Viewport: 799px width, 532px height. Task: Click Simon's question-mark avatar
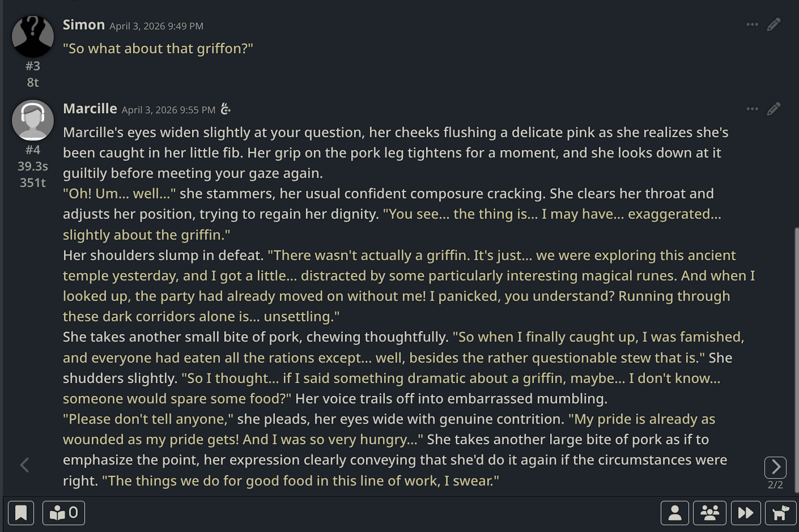click(x=33, y=36)
